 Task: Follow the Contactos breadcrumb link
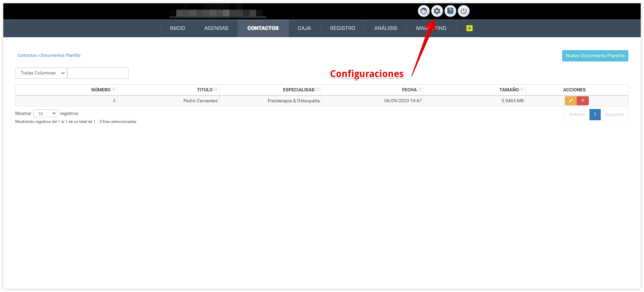27,55
